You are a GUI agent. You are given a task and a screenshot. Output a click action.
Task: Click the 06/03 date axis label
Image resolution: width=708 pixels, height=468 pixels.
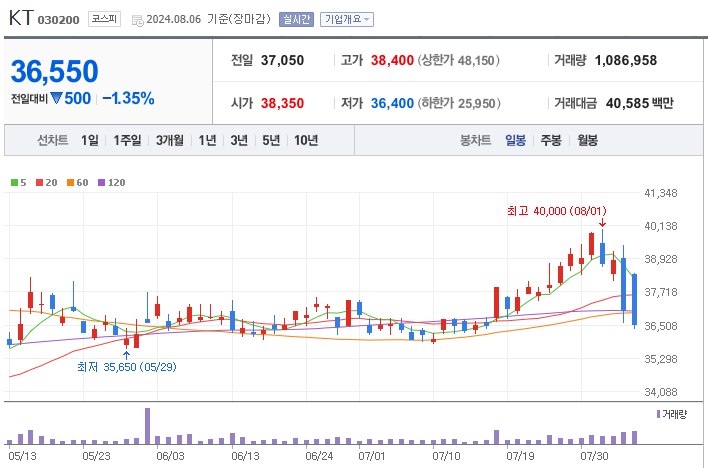(x=170, y=456)
